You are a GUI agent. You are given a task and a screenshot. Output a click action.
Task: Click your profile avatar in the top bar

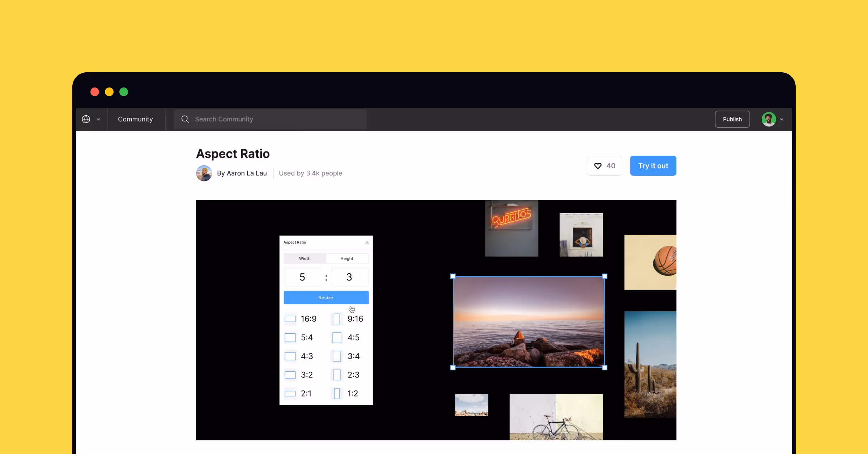tap(770, 119)
